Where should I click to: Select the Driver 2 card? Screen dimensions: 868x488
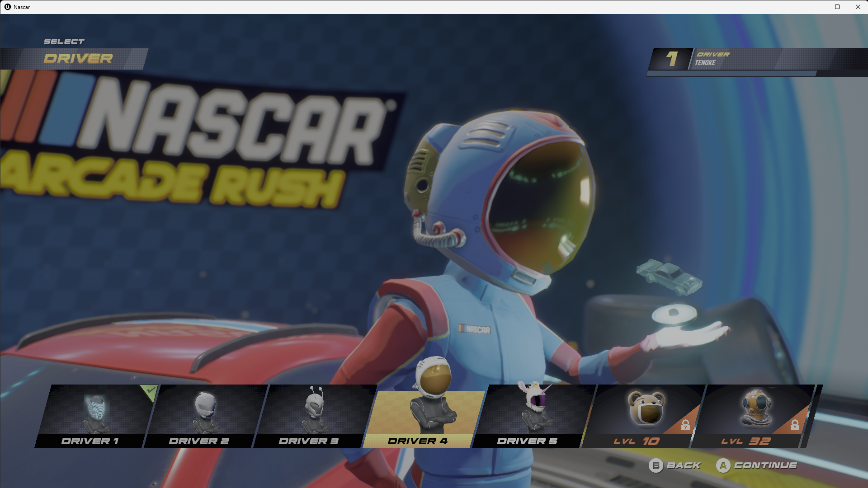pos(205,416)
